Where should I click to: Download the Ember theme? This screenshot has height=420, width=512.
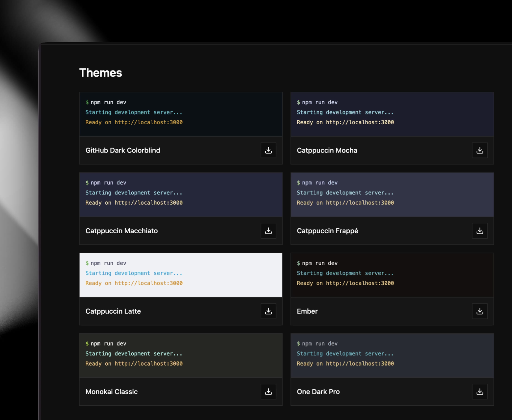tap(480, 311)
